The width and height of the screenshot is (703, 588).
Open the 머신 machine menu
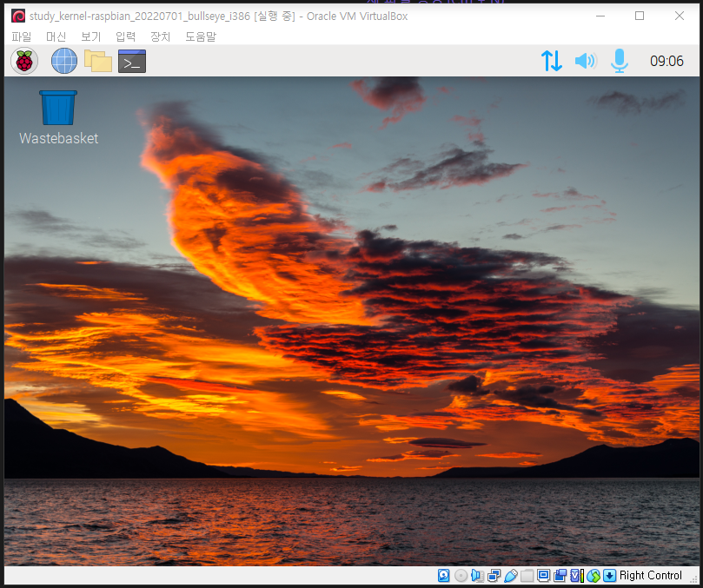tap(56, 36)
